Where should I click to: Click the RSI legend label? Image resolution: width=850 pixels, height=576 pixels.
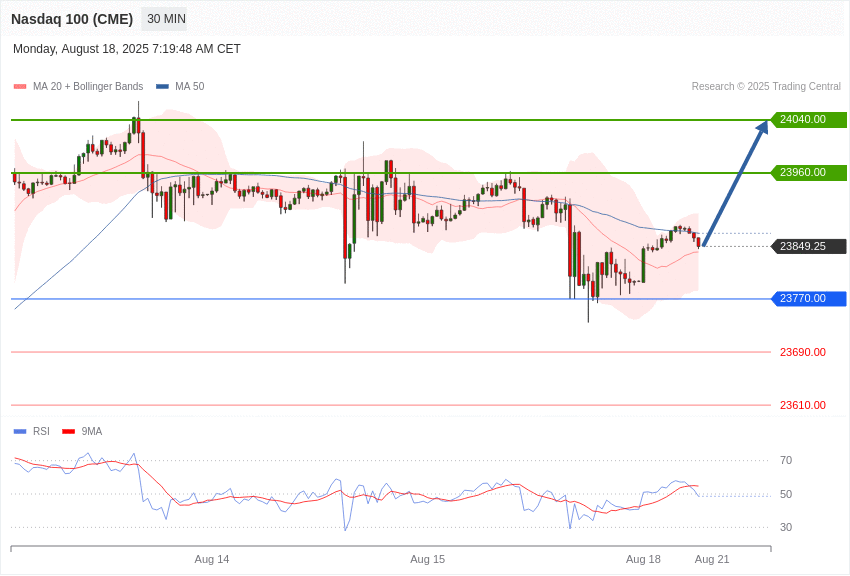pyautogui.click(x=41, y=431)
